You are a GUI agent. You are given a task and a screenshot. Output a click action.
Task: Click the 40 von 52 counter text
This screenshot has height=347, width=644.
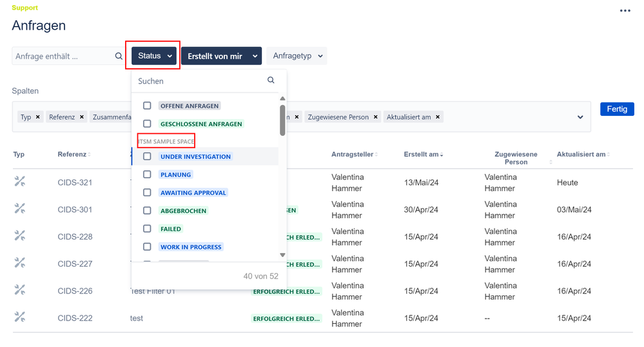(261, 276)
